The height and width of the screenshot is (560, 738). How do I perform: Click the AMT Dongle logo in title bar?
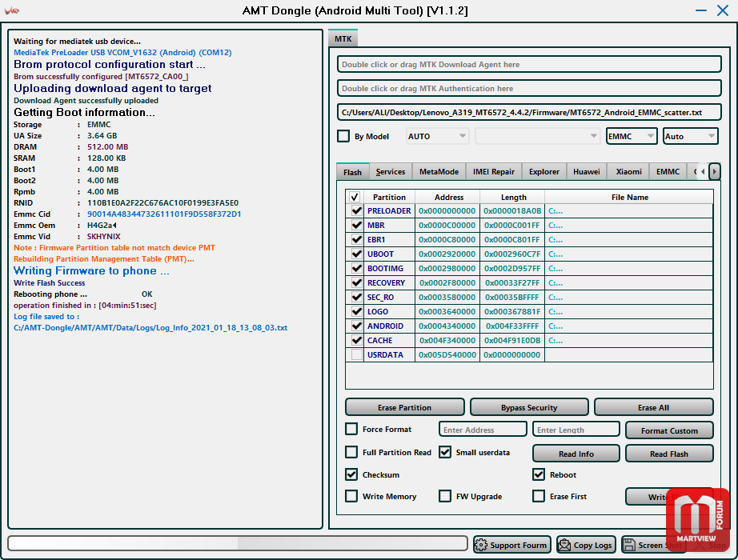[12, 10]
